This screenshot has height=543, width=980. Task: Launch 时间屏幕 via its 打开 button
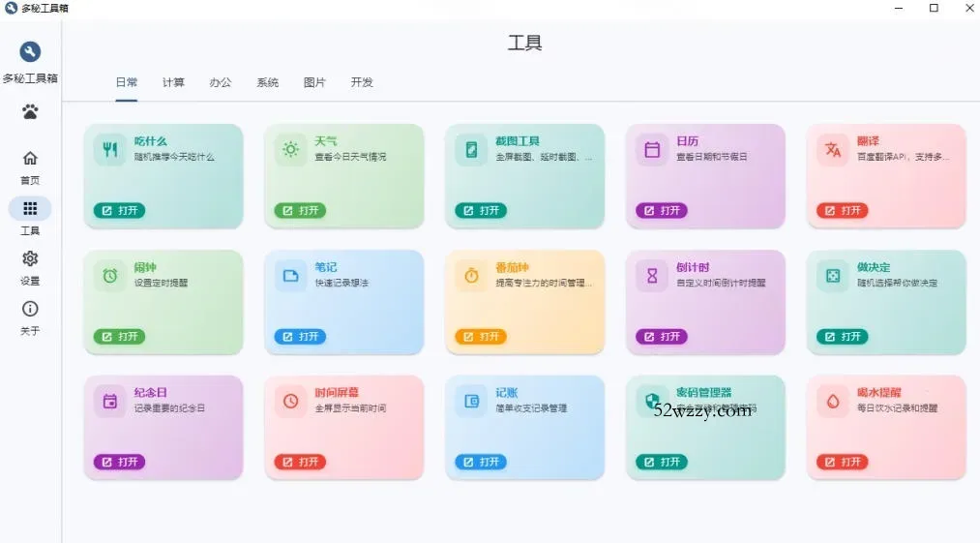[300, 463]
